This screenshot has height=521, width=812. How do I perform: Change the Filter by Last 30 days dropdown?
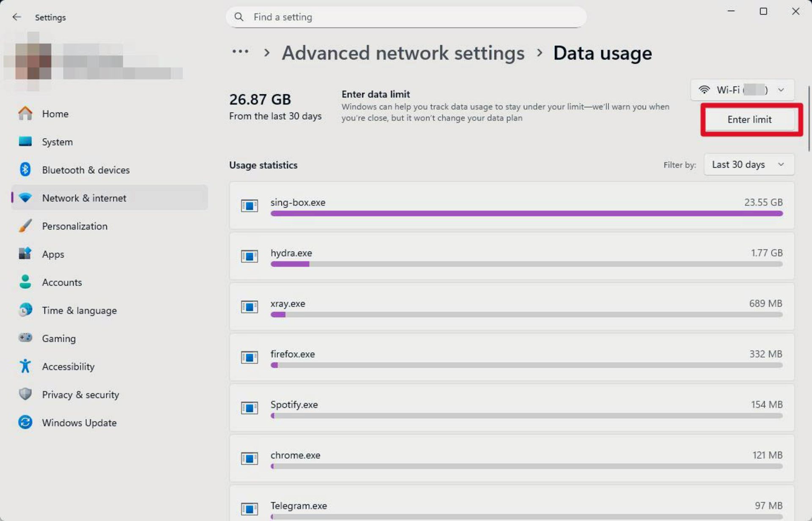(x=749, y=164)
